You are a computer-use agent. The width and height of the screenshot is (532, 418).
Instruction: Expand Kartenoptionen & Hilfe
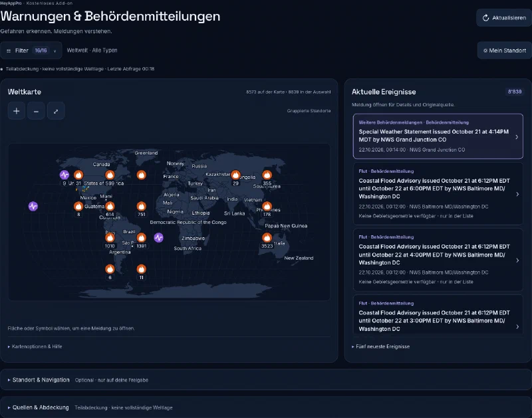[x=35, y=346]
